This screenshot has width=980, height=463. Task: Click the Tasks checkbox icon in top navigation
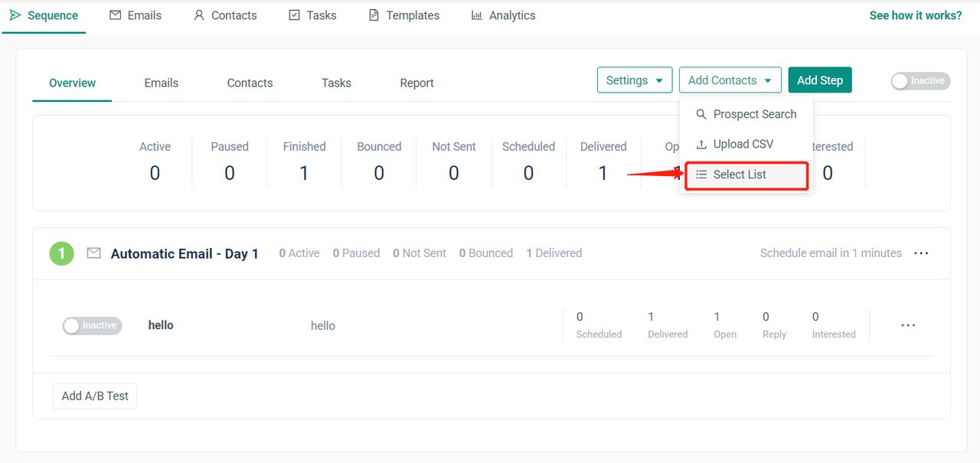[294, 15]
